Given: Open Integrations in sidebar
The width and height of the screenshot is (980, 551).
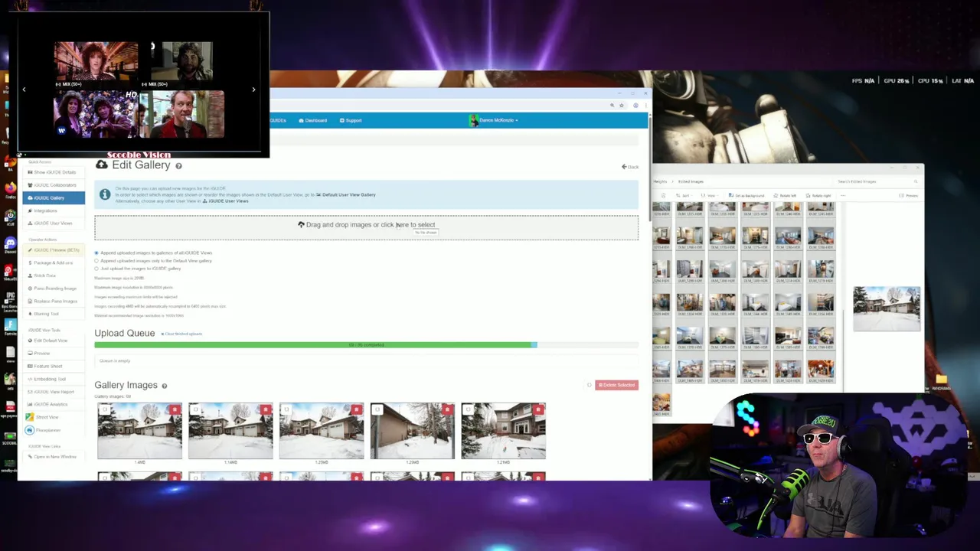Looking at the screenshot, I should pyautogui.click(x=52, y=210).
